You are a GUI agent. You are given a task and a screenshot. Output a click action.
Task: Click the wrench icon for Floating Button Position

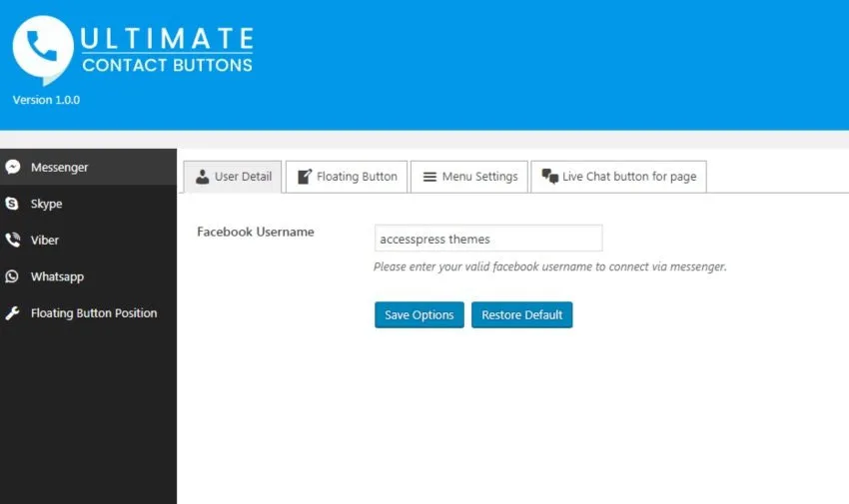pyautogui.click(x=12, y=313)
